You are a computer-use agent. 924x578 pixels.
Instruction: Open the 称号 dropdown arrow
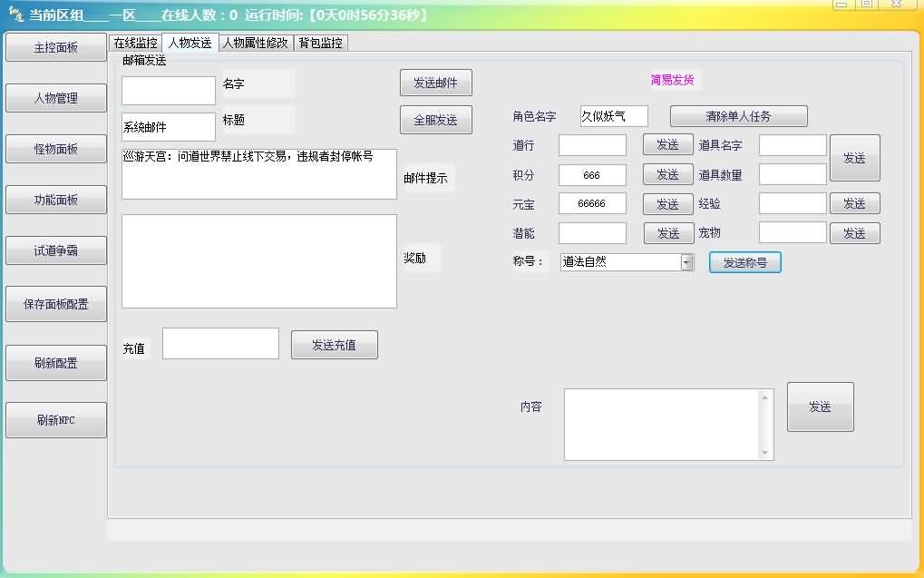(686, 262)
